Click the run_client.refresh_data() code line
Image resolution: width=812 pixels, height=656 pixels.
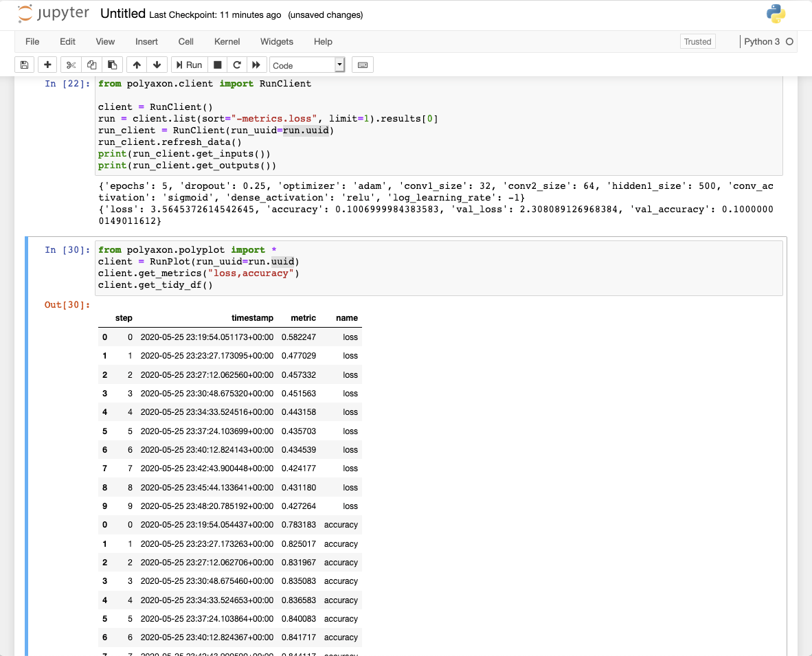170,142
